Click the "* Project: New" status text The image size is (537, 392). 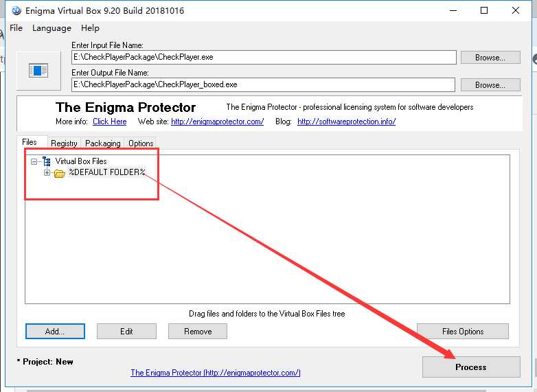click(x=45, y=362)
